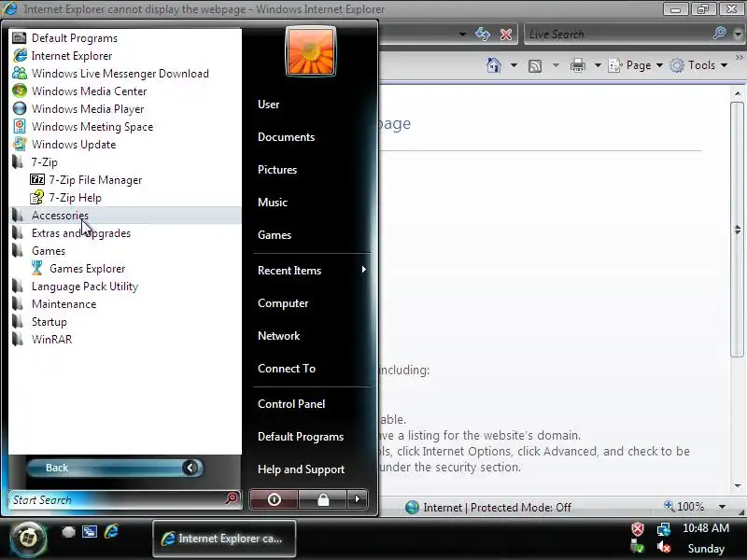This screenshot has height=560, width=747.
Task: Open Windows Live Messenger Download
Action: [125, 74]
